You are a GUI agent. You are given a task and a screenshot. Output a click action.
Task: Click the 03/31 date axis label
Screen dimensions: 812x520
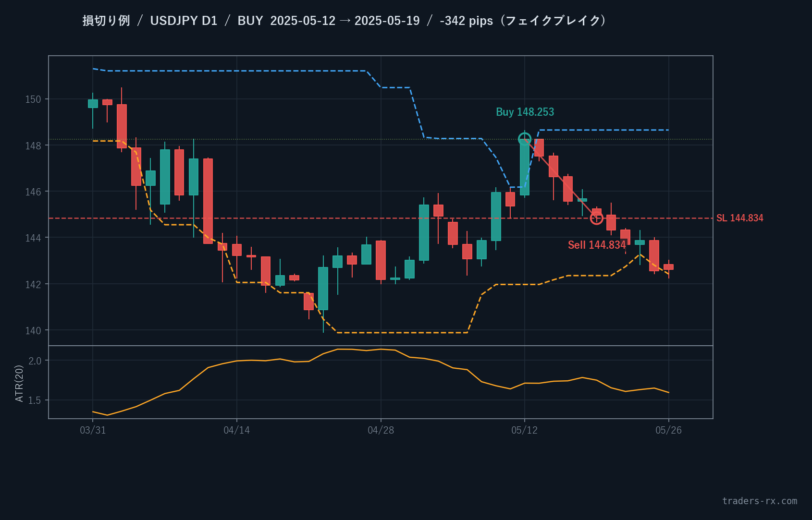tap(93, 430)
